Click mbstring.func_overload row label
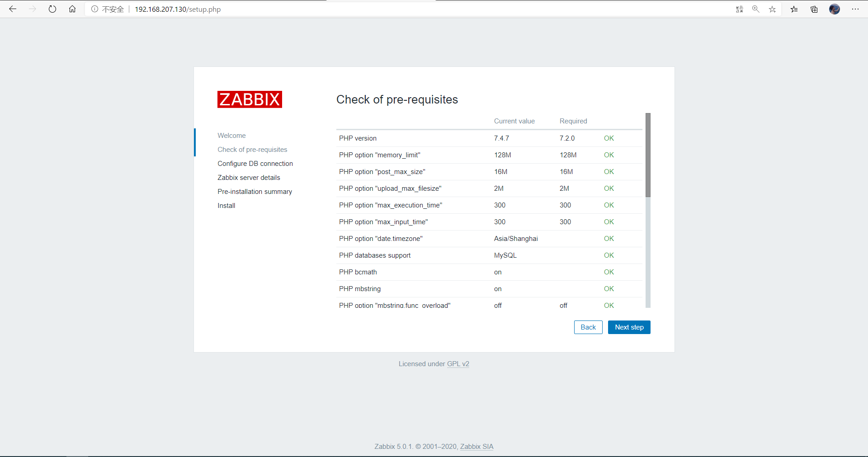 (395, 305)
